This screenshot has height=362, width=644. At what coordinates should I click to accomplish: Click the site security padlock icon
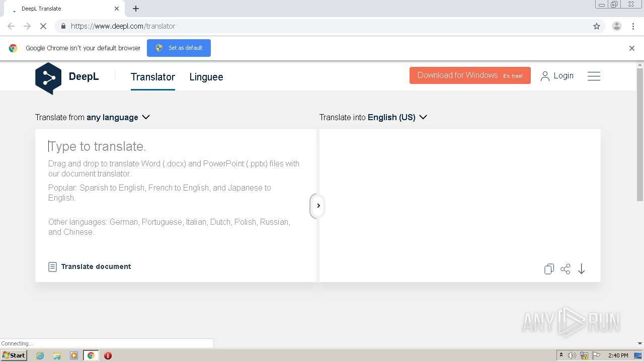click(63, 26)
